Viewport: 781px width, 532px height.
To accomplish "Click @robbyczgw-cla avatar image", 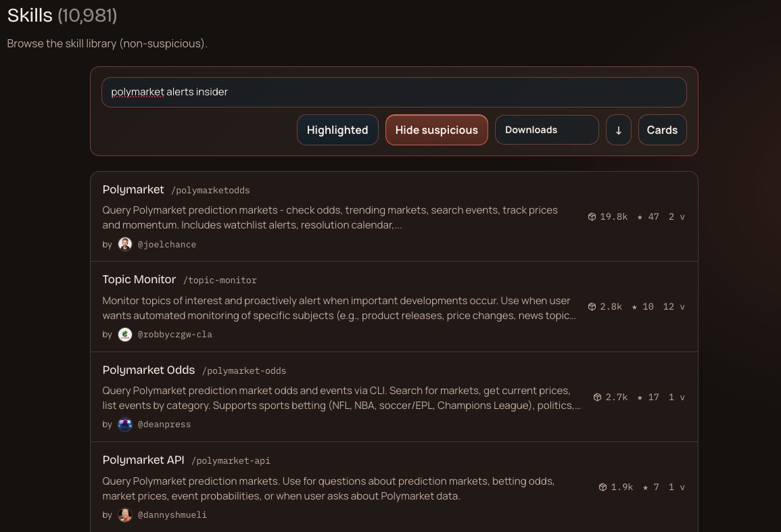I will [125, 334].
